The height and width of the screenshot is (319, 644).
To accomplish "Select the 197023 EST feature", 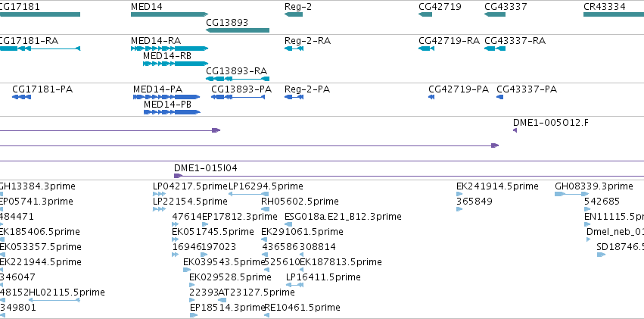I will click(x=204, y=255).
